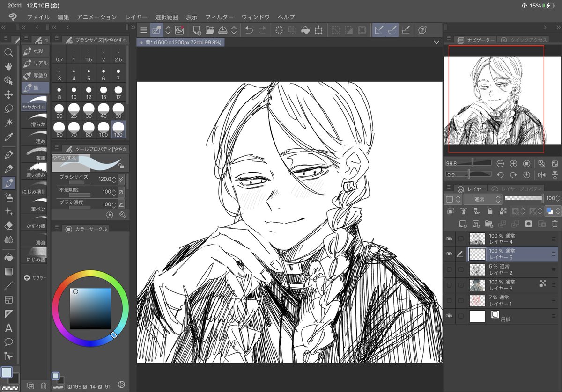Screen dimensions: 562x392
Task: Hide レイヤー 5 with its eye icon
Action: (x=449, y=254)
